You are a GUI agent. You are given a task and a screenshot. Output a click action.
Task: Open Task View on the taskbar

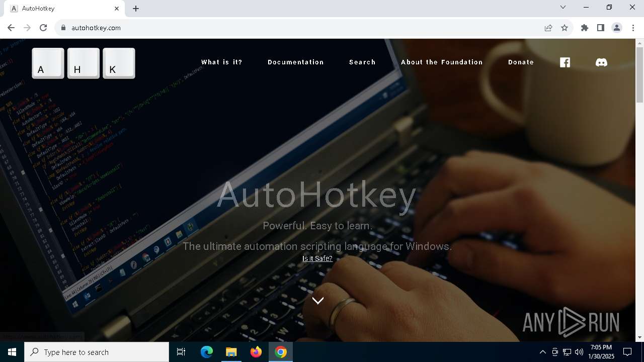181,352
